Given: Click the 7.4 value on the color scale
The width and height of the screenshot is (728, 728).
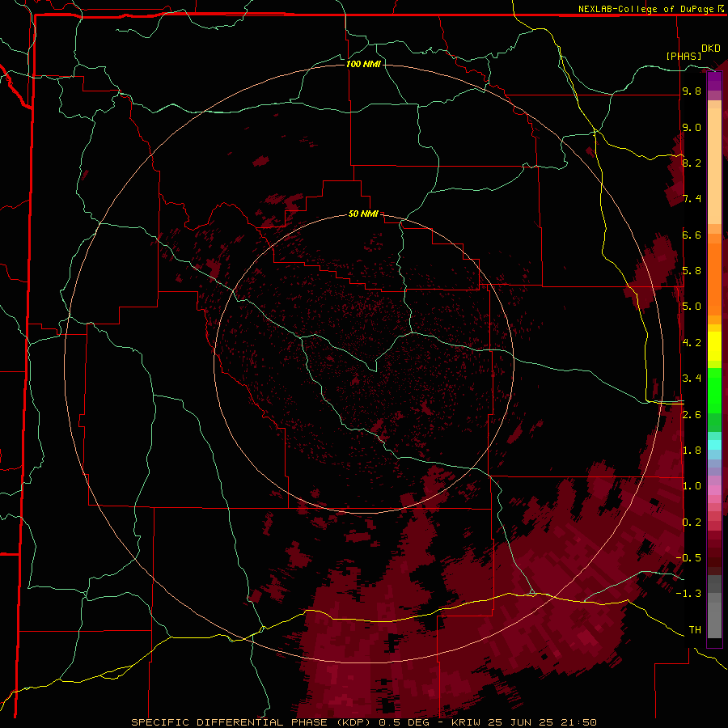Looking at the screenshot, I should coord(692,199).
